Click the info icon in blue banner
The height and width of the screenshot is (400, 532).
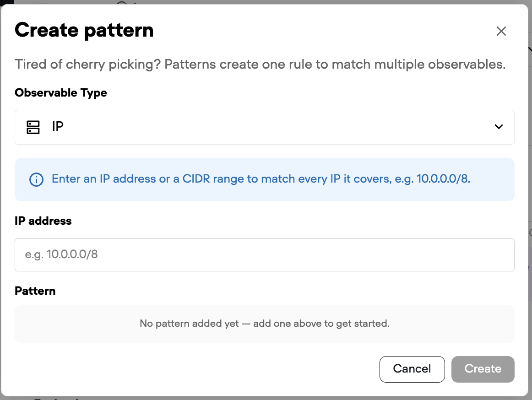click(x=36, y=179)
